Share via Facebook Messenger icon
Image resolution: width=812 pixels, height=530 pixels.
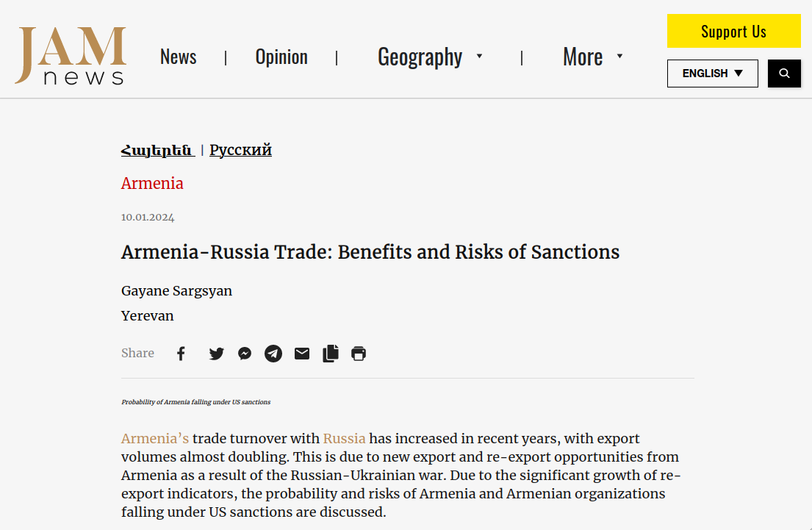pyautogui.click(x=245, y=354)
